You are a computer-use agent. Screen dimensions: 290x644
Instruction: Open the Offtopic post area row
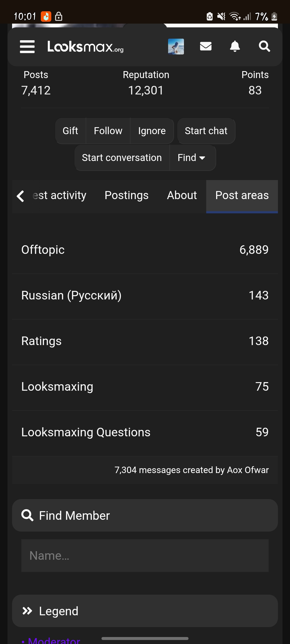point(145,250)
